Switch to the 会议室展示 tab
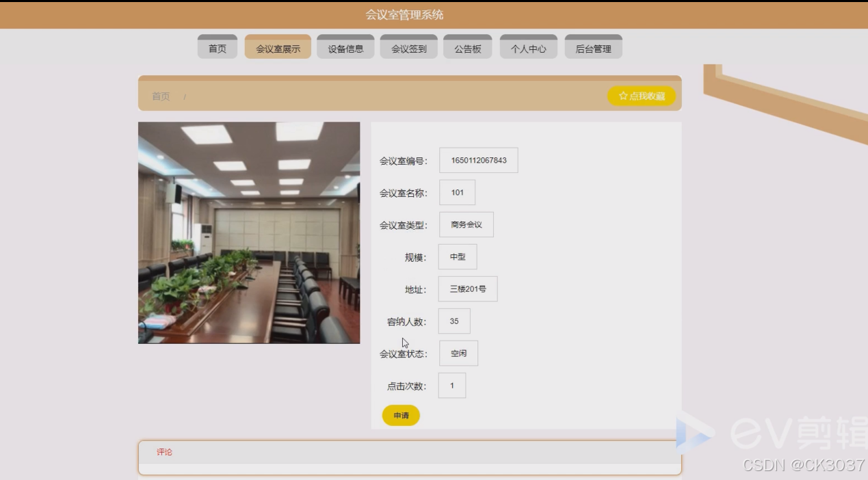Screen dimensions: 868x480 [277, 46]
